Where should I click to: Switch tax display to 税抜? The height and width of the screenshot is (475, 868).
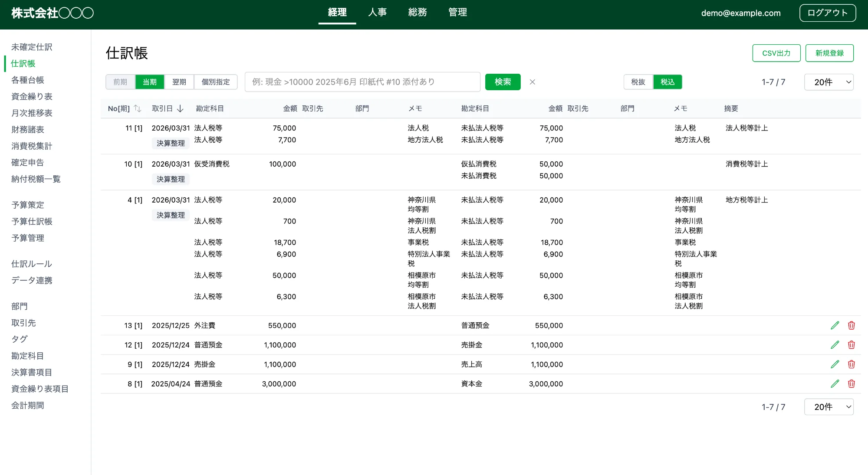(638, 82)
